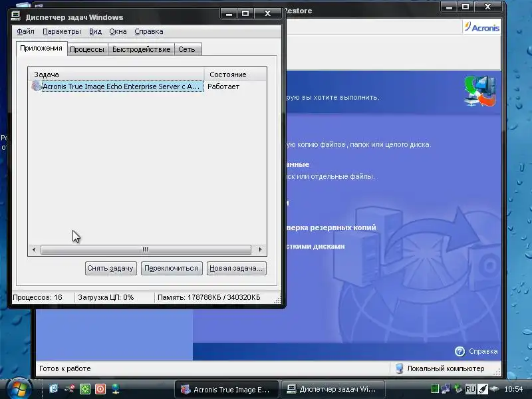Minimize the Acronis window
The image size is (532, 399).
449,7
